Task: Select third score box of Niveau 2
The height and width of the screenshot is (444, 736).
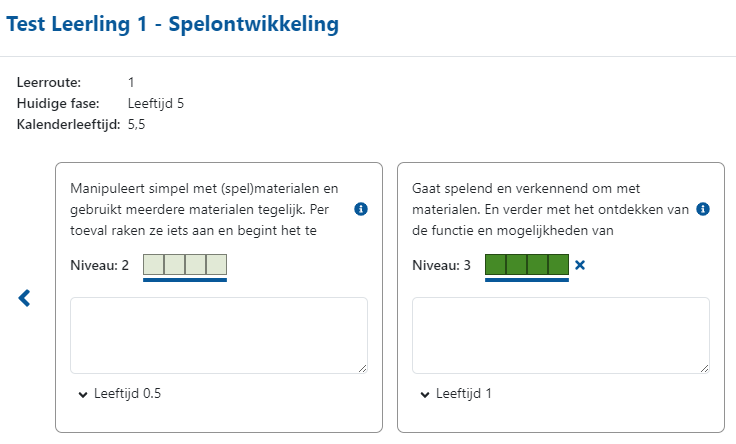Action: click(x=196, y=265)
